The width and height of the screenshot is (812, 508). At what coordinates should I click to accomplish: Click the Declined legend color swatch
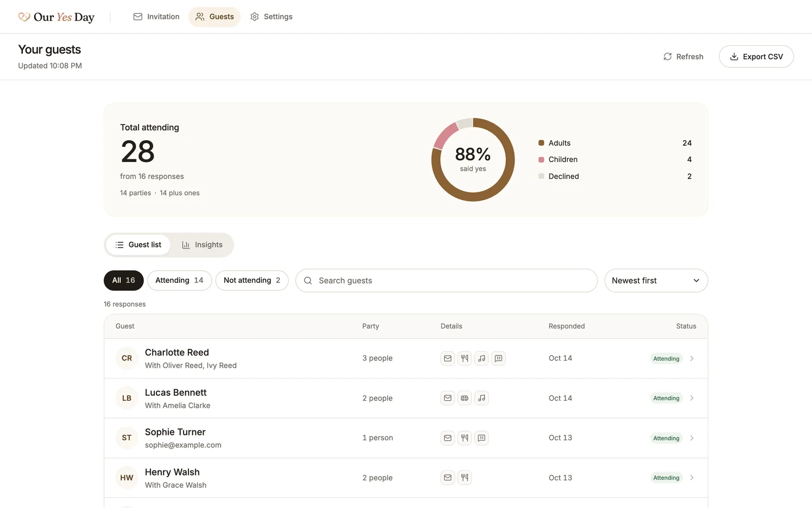[542, 176]
